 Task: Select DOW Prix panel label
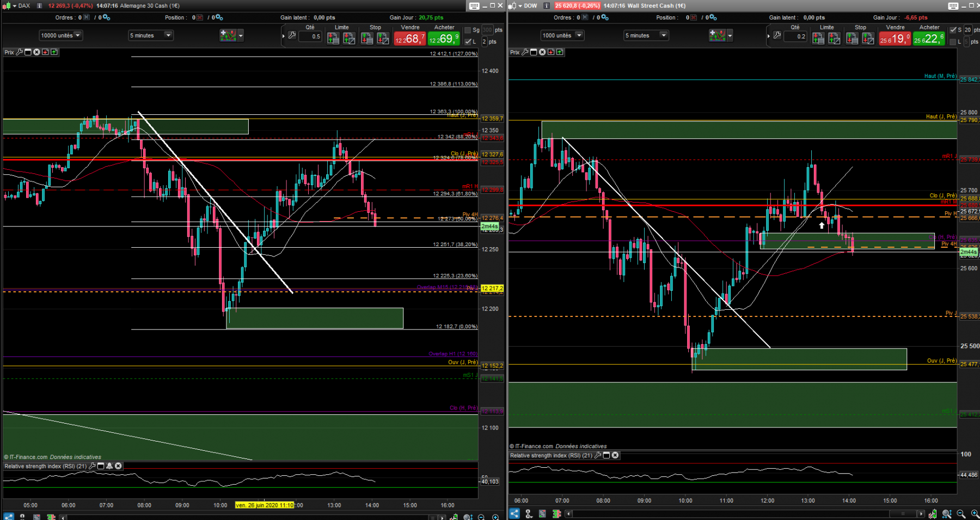click(x=515, y=52)
